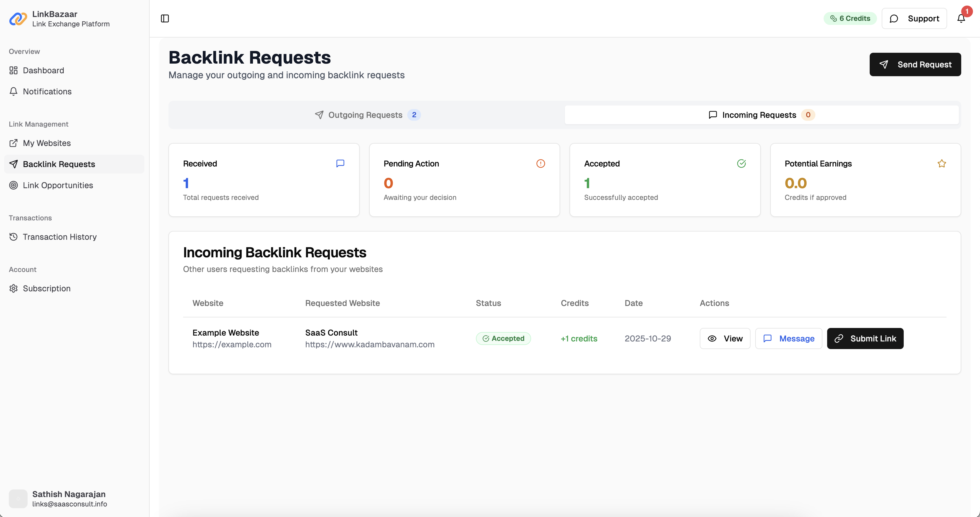The width and height of the screenshot is (980, 517).
Task: Open Transaction History via the clock icon
Action: point(13,237)
